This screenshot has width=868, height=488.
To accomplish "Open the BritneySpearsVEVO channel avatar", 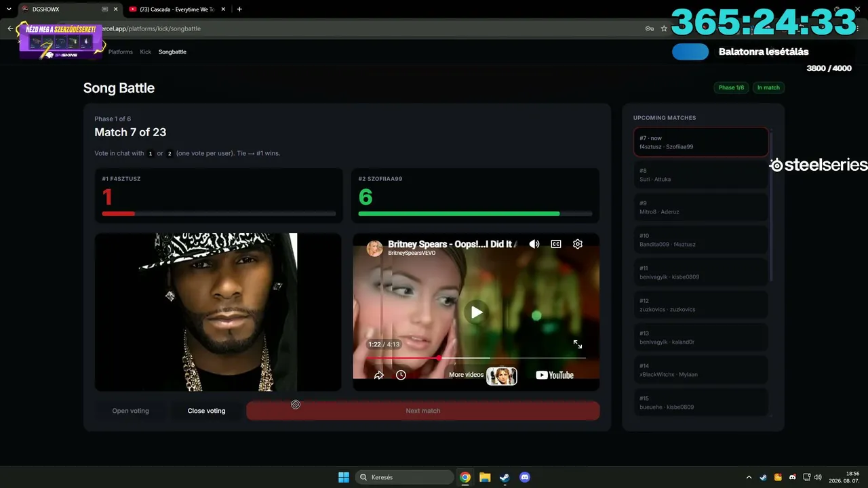I will (x=374, y=248).
